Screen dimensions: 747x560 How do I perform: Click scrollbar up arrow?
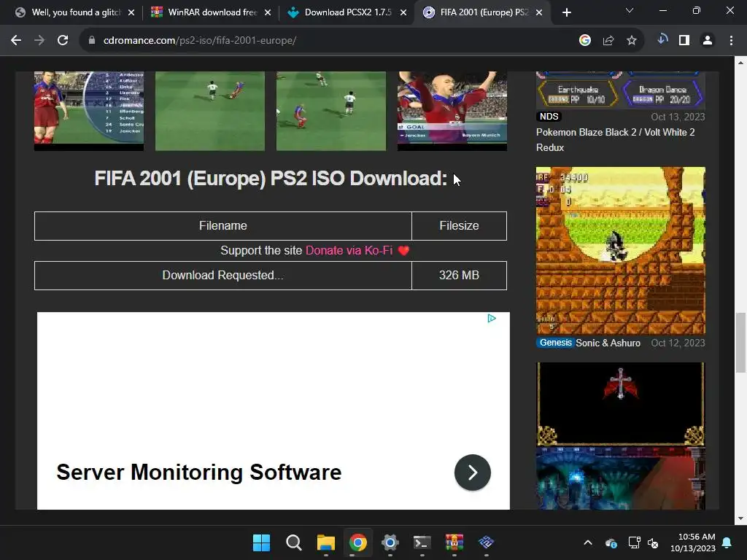point(740,63)
